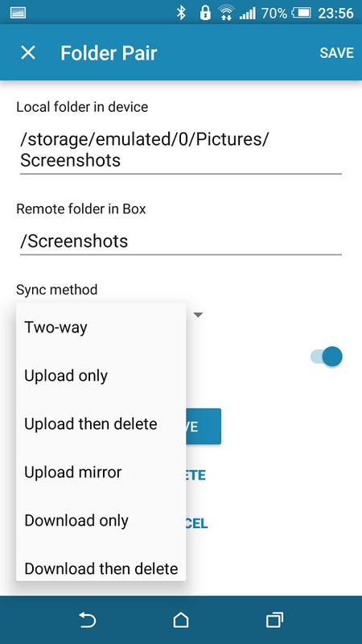Screen dimensions: 362x644
Task: Close the Folder Pair screen with X icon
Action: point(28,52)
